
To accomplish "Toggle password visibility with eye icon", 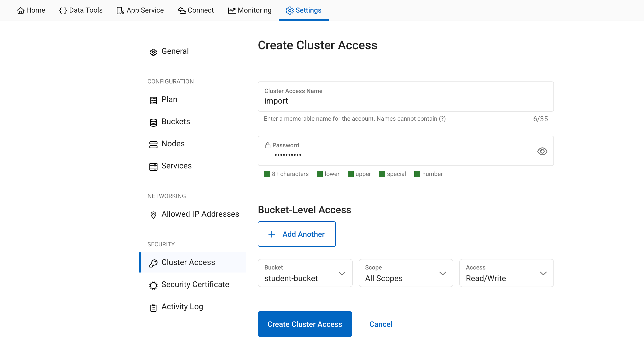I will pyautogui.click(x=542, y=151).
